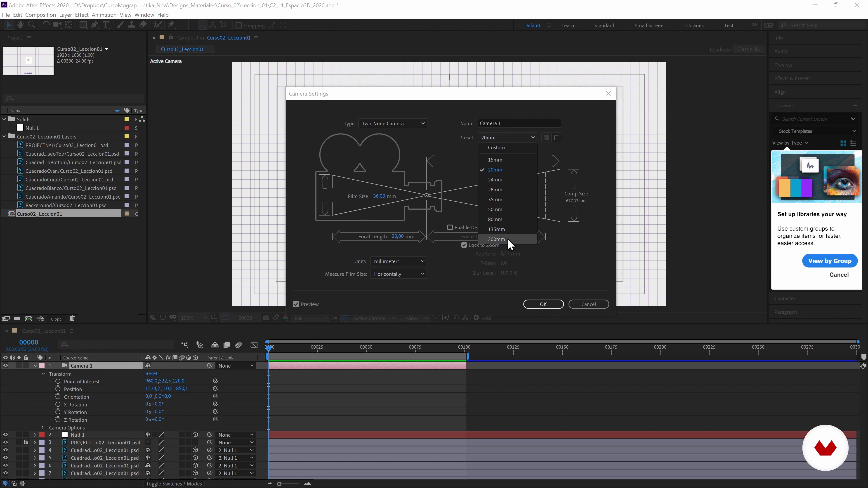The height and width of the screenshot is (488, 868).
Task: Click OK in Camera Settings dialog
Action: coord(543,304)
